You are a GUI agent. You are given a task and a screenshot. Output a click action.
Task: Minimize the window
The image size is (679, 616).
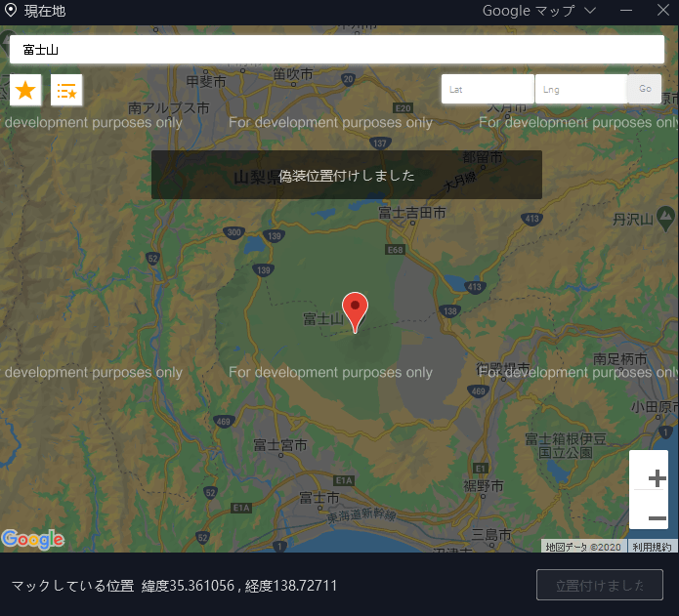(x=626, y=10)
